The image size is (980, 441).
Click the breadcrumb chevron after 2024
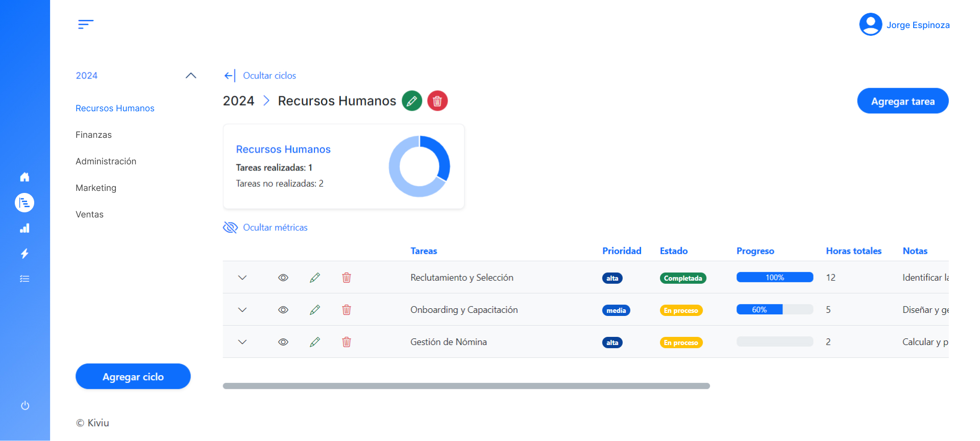point(266,101)
